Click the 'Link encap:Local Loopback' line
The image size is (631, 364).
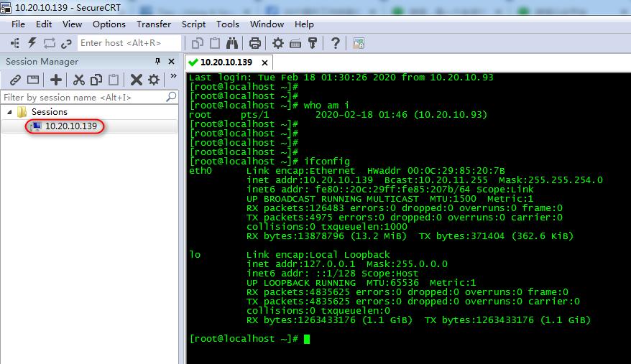(318, 255)
